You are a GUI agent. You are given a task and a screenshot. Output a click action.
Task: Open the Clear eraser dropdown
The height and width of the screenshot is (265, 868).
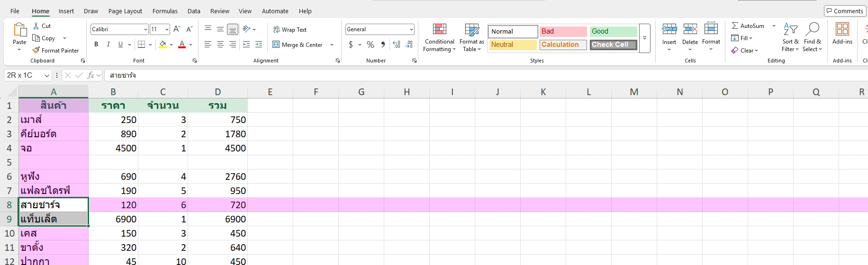745,50
